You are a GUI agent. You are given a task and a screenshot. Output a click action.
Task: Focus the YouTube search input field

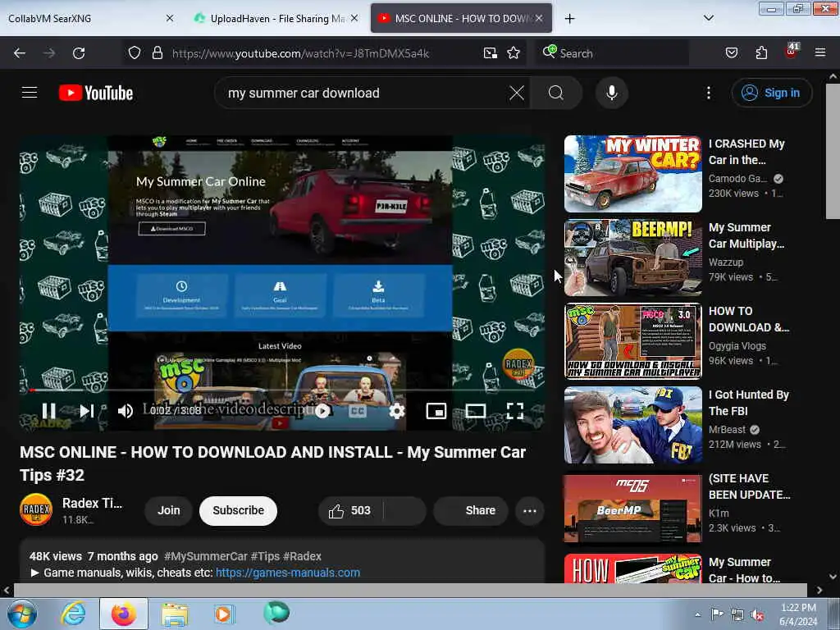click(364, 93)
